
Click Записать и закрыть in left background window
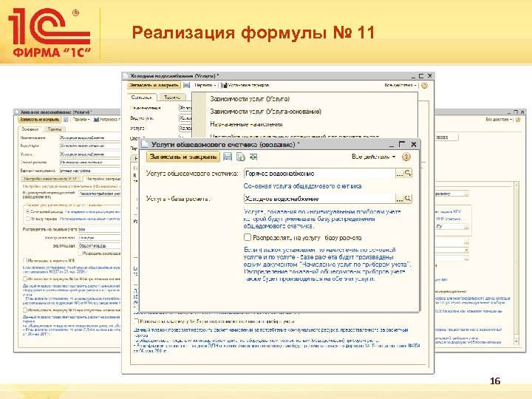point(40,120)
